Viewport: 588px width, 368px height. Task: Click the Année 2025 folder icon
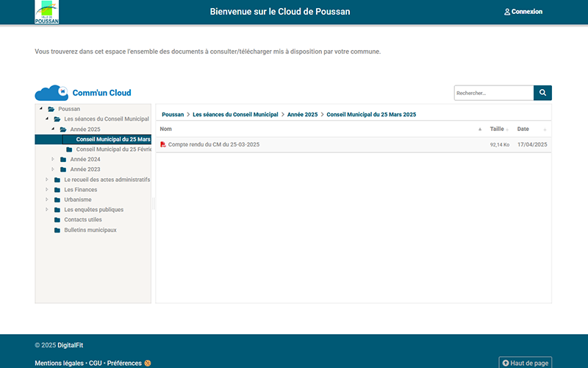pyautogui.click(x=63, y=130)
